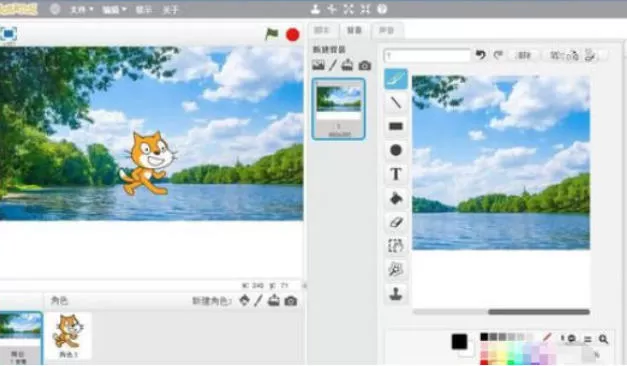Select the Text tool in paint editor
This screenshot has width=627, height=366.
tap(396, 174)
